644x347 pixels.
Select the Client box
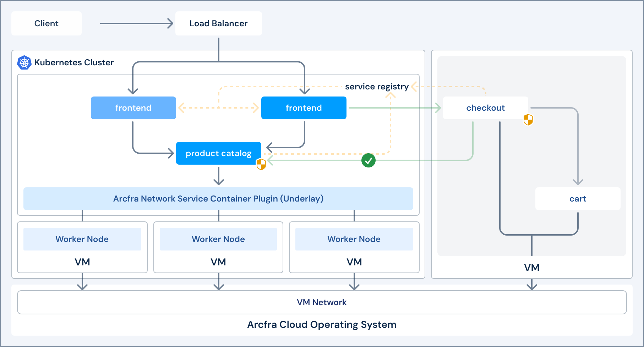pos(47,23)
